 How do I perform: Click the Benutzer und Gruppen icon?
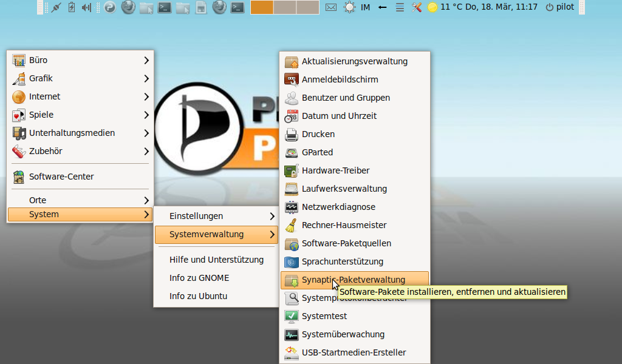pyautogui.click(x=292, y=98)
